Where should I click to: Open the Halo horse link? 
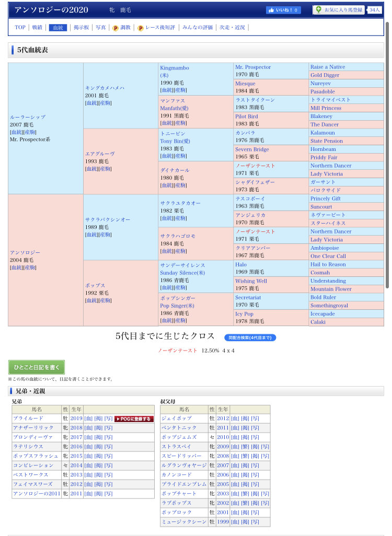(241, 264)
